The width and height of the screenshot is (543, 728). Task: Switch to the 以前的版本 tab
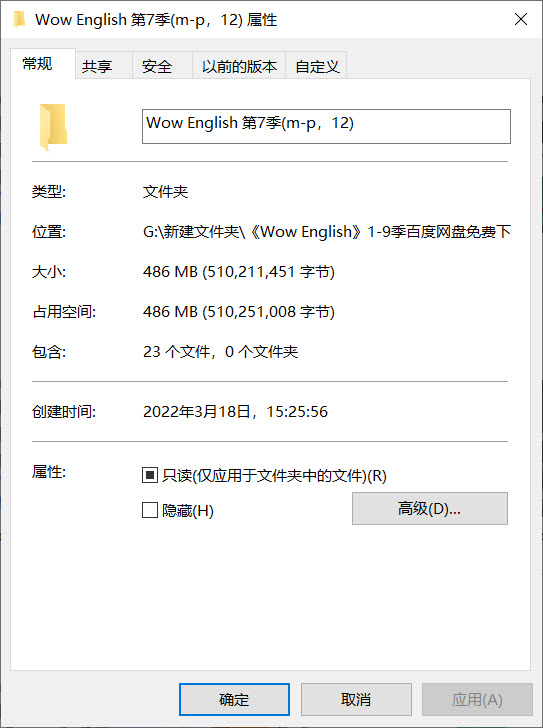pos(239,66)
